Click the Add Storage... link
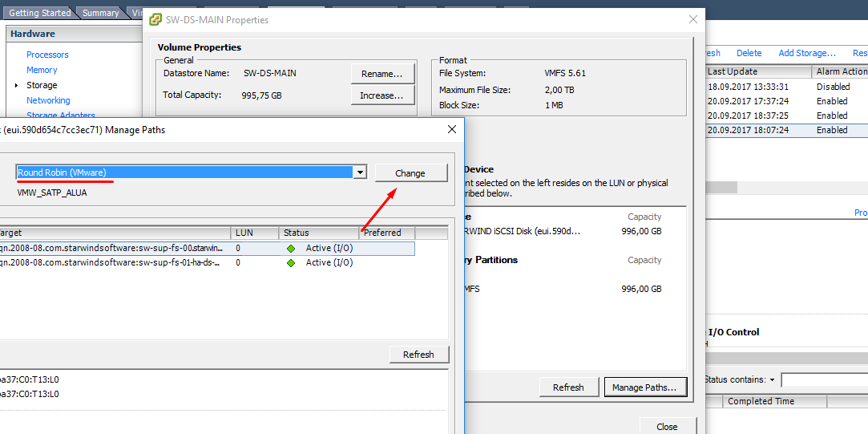Viewport: 868px width, 434px height. click(807, 53)
